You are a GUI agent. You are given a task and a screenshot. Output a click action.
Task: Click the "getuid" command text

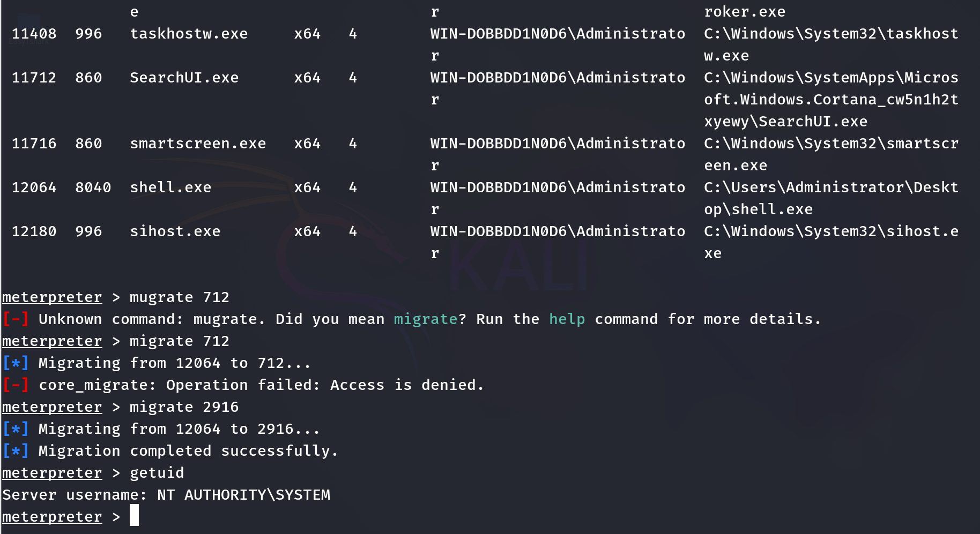(x=157, y=473)
